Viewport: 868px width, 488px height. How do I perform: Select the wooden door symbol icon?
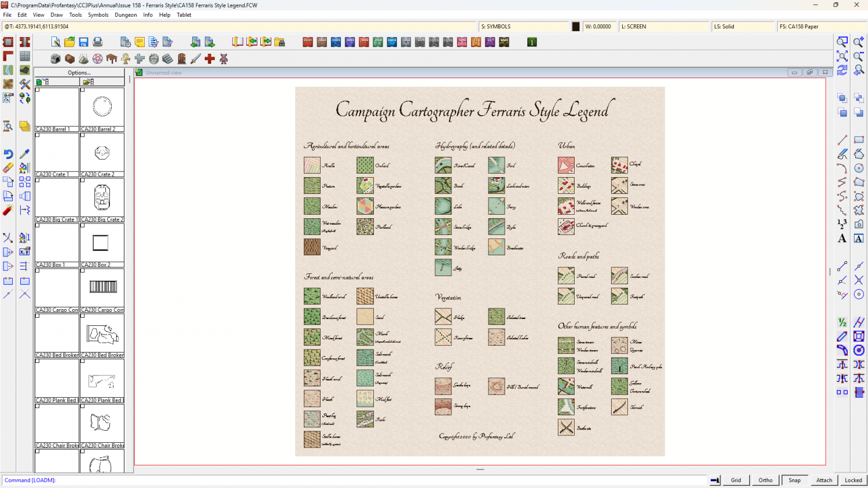coord(182,59)
